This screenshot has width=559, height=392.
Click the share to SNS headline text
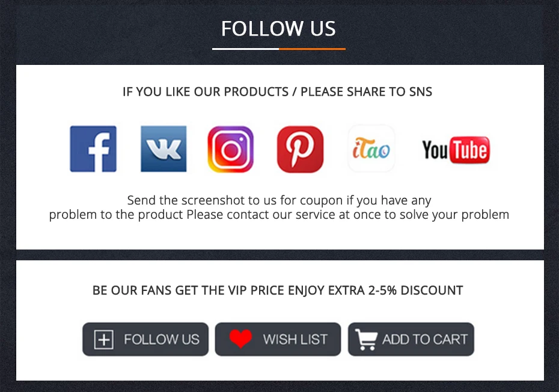277,91
